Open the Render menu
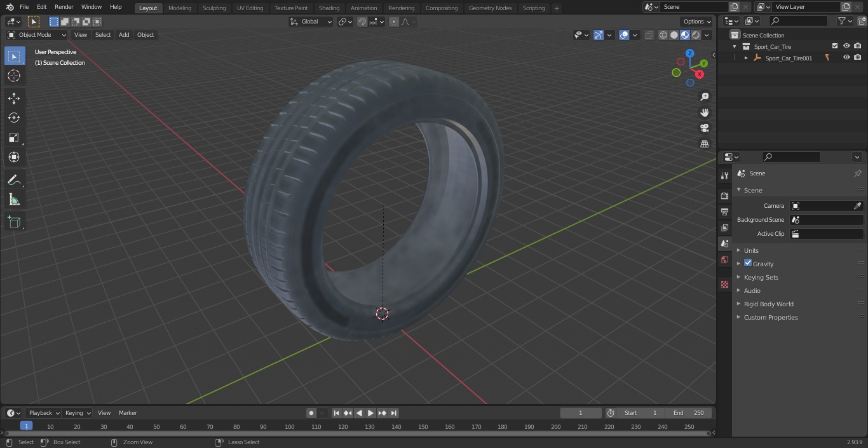 click(x=64, y=7)
